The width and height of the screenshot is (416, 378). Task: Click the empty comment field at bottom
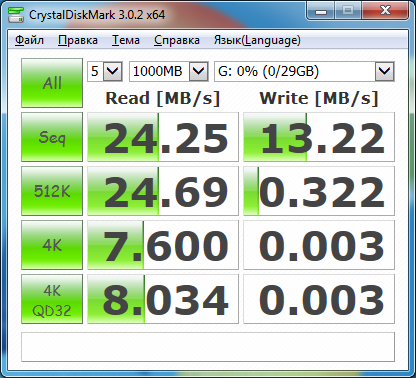tap(208, 347)
